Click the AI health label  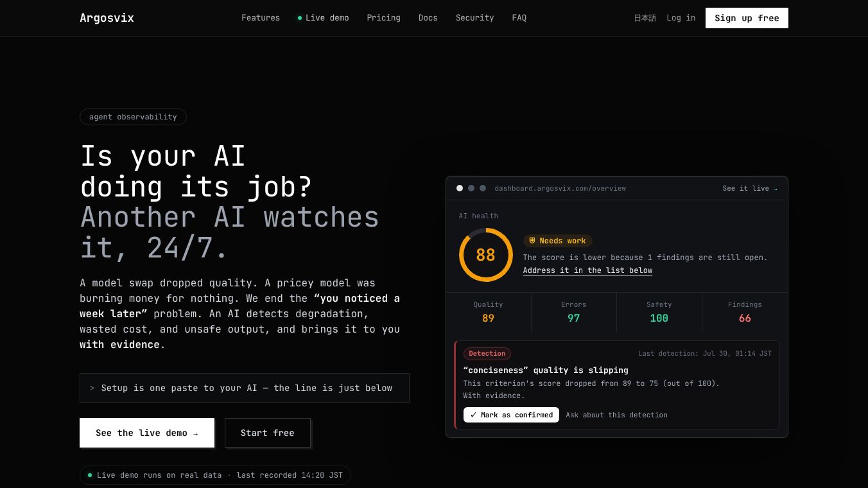click(478, 216)
